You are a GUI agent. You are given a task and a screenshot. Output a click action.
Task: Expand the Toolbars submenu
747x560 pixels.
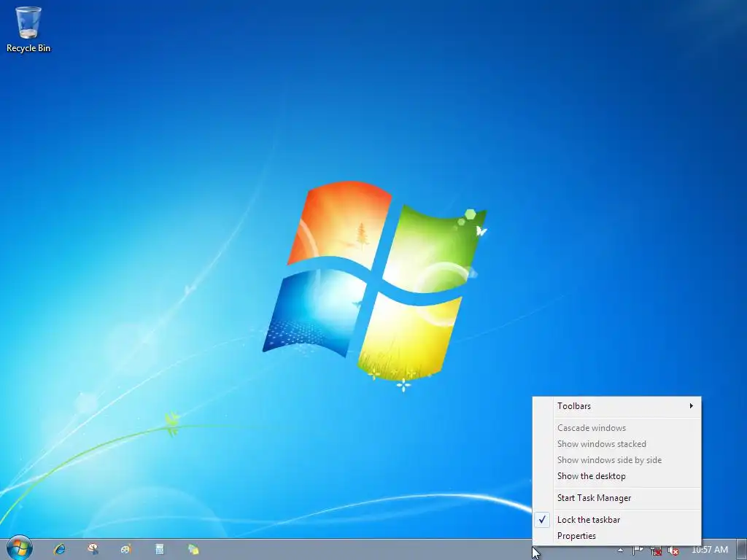[x=616, y=406]
